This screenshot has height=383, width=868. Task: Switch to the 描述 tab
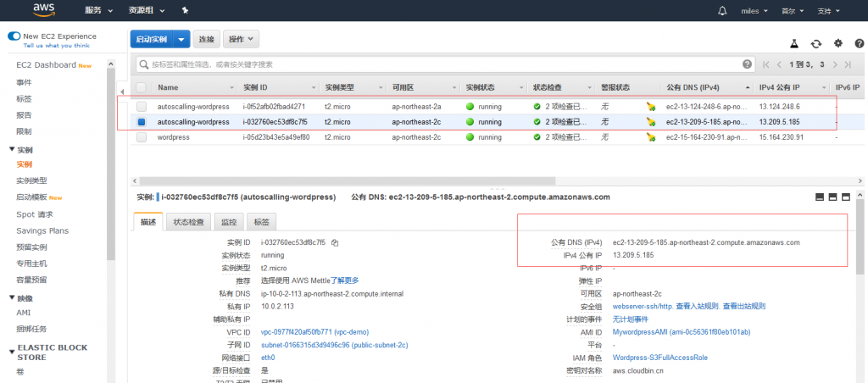tap(148, 223)
